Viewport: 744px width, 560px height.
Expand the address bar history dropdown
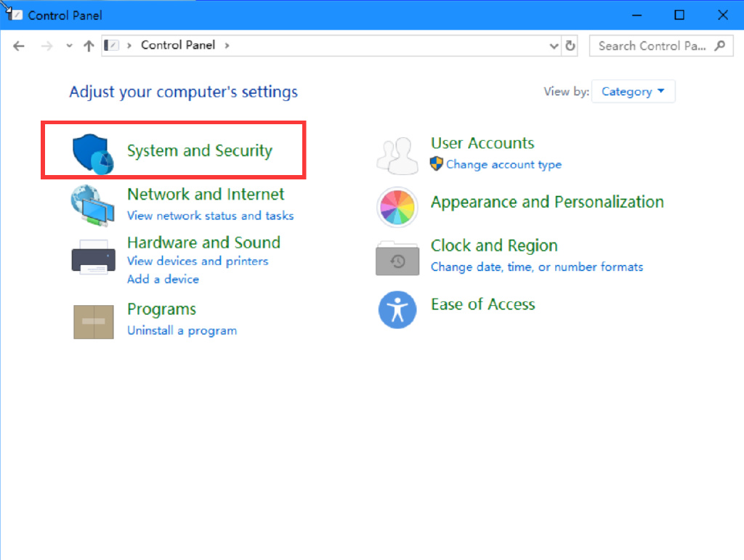tap(554, 46)
